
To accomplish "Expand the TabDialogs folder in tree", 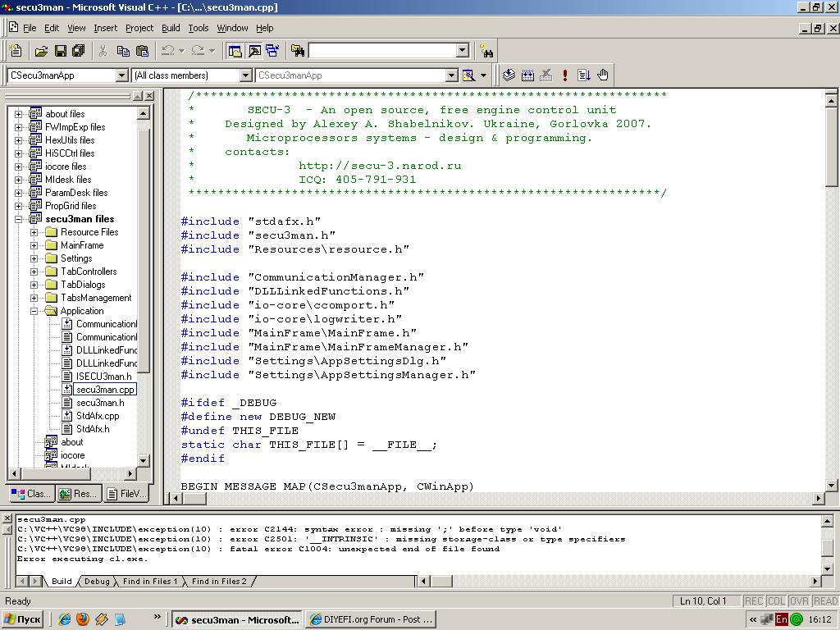I will (x=34, y=285).
